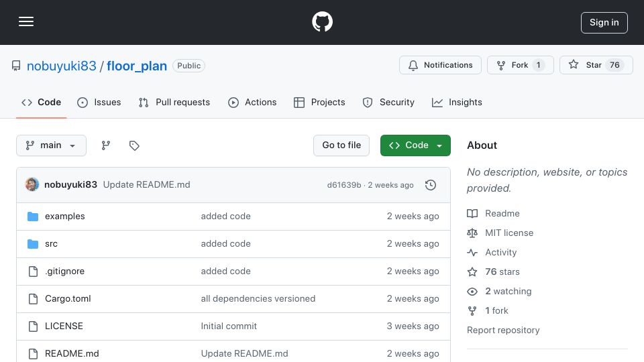
Task: Open the src folder
Action: pyautogui.click(x=52, y=244)
